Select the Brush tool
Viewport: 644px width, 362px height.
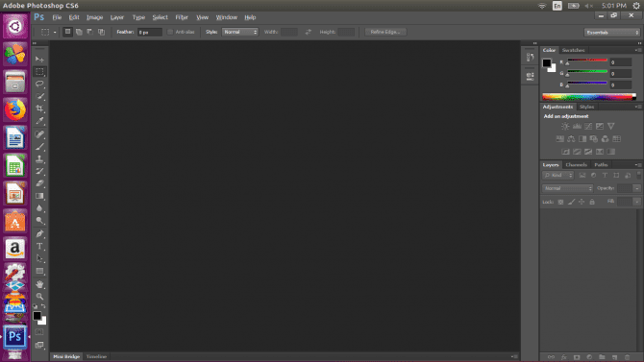(x=39, y=147)
